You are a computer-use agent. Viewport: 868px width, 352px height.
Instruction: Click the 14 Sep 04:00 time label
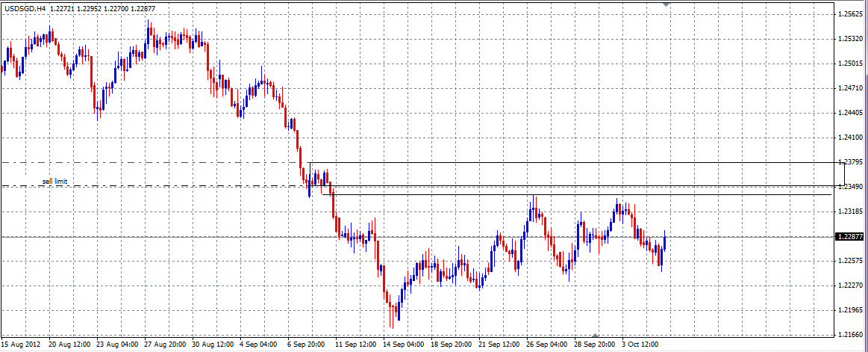point(405,345)
